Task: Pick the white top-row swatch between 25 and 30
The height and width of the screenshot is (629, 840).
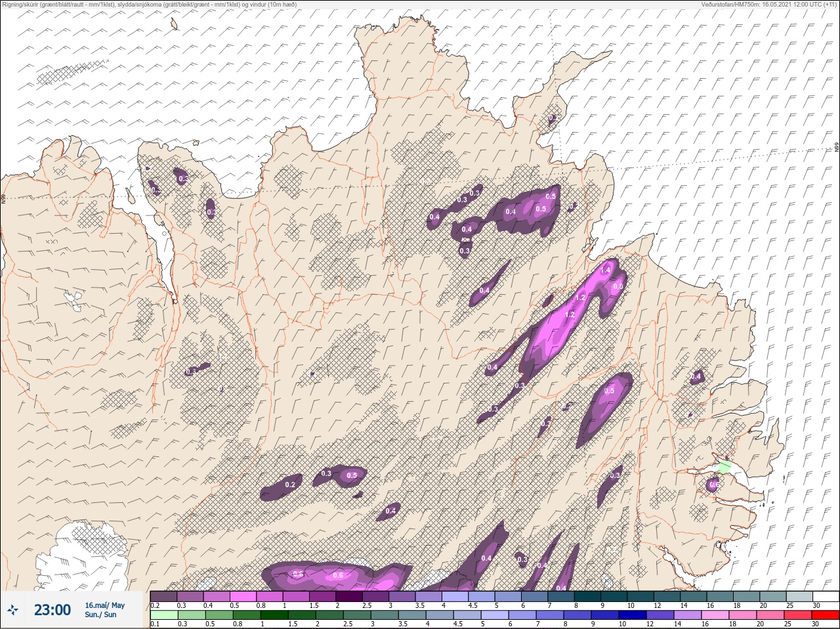Action: click(826, 596)
